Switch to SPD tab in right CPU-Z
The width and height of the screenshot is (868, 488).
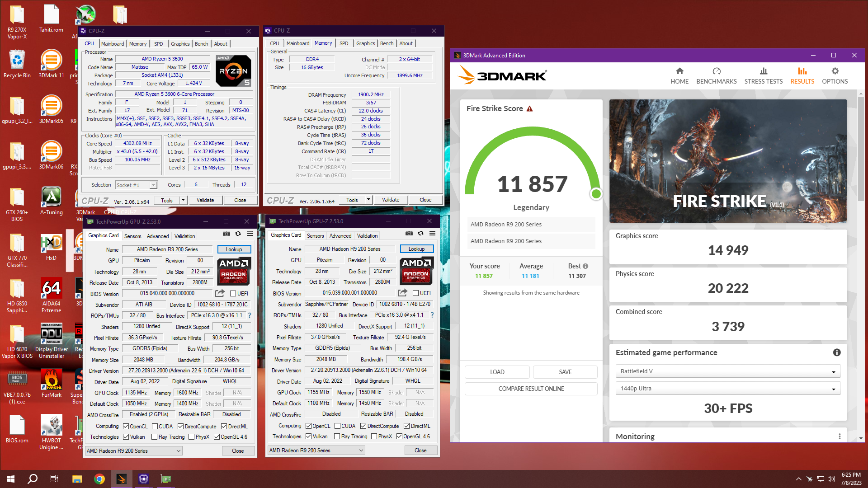point(344,43)
